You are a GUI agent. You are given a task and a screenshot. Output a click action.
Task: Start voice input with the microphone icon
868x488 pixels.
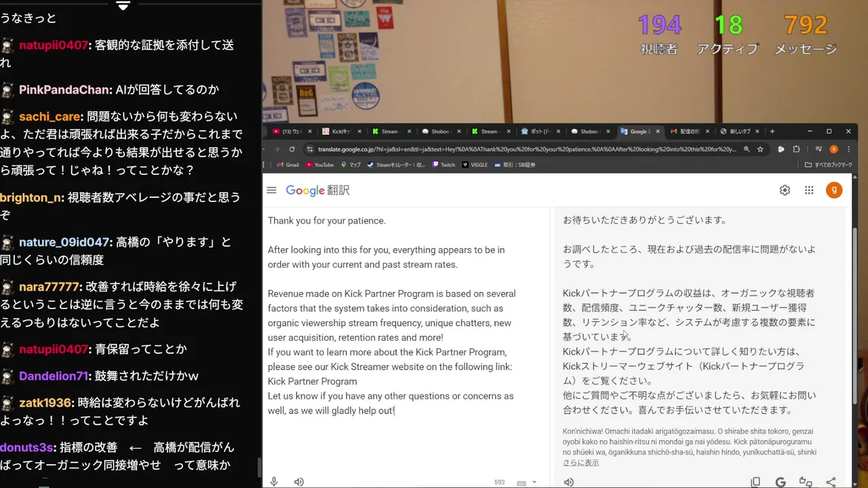click(x=274, y=482)
